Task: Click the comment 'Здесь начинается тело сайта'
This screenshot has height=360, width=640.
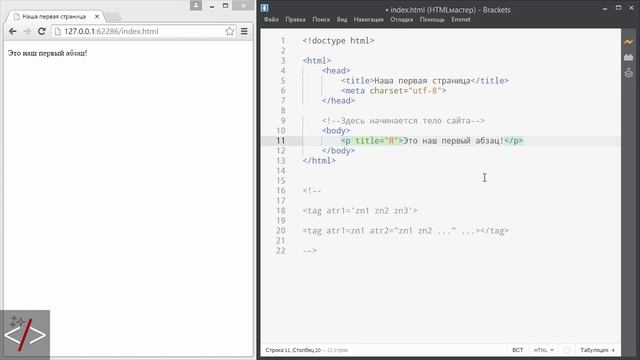Action: [403, 121]
